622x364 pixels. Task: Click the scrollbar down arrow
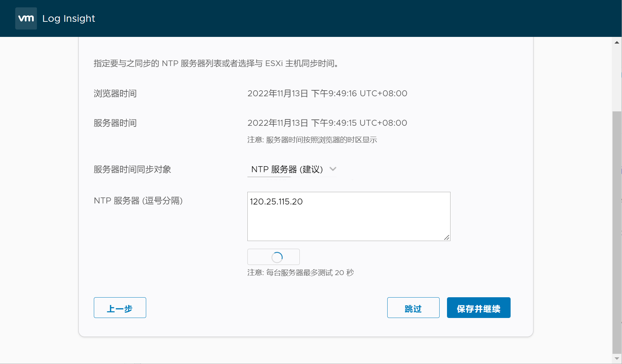[x=617, y=358]
